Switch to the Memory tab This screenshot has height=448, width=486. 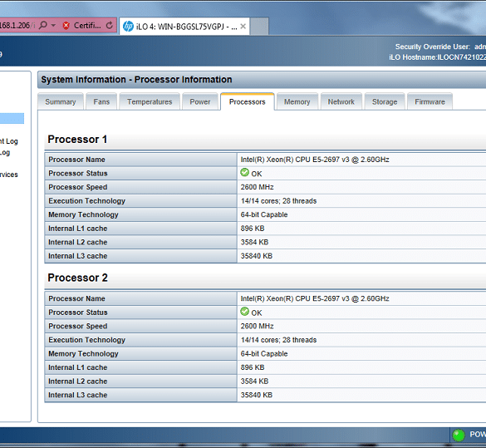click(x=297, y=101)
